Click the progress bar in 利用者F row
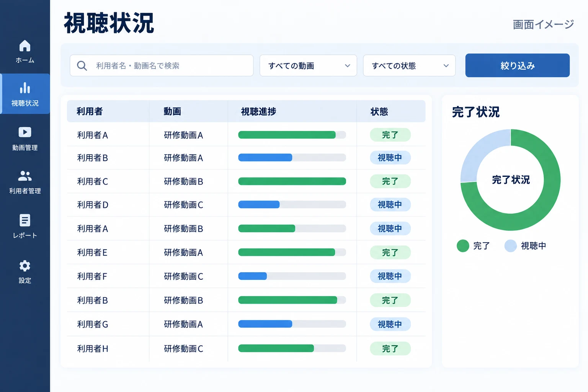The height and width of the screenshot is (392, 588). pyautogui.click(x=292, y=276)
